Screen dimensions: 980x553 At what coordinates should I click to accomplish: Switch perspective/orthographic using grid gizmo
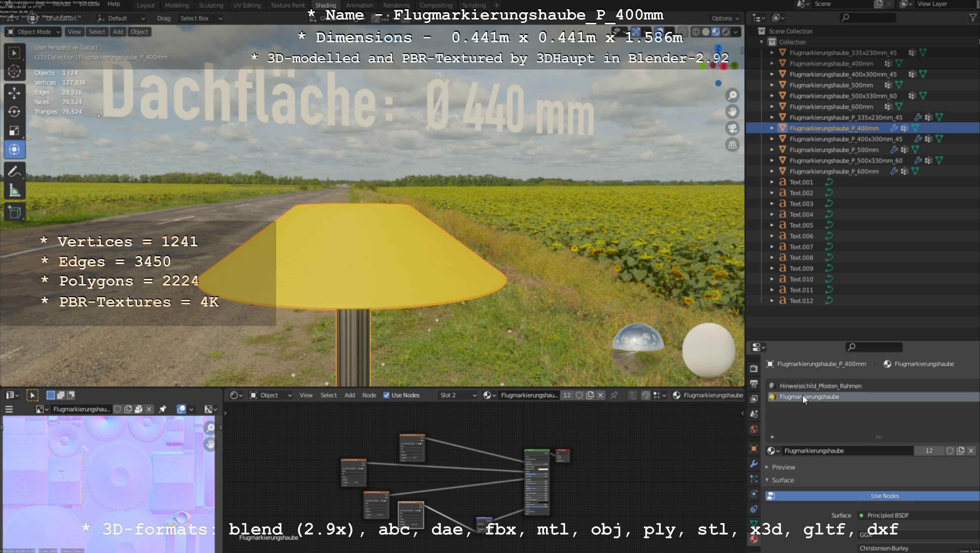point(732,144)
